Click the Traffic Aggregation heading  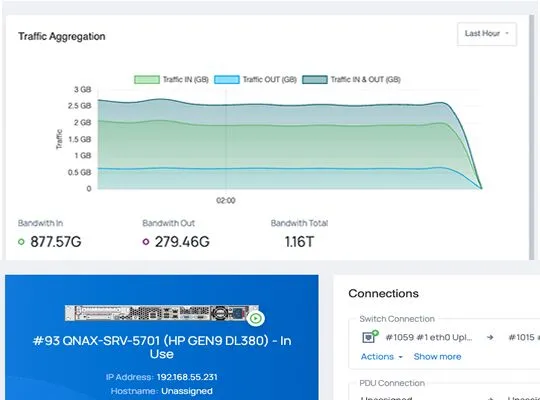click(62, 36)
